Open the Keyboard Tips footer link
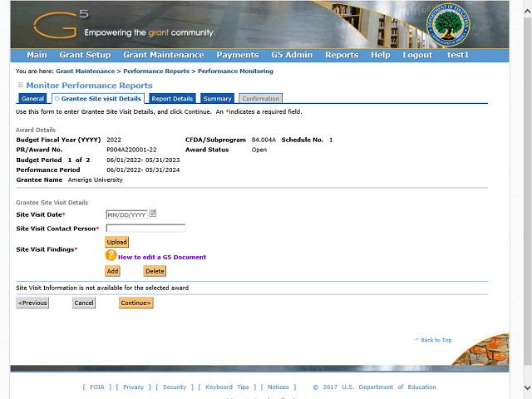 (227, 387)
